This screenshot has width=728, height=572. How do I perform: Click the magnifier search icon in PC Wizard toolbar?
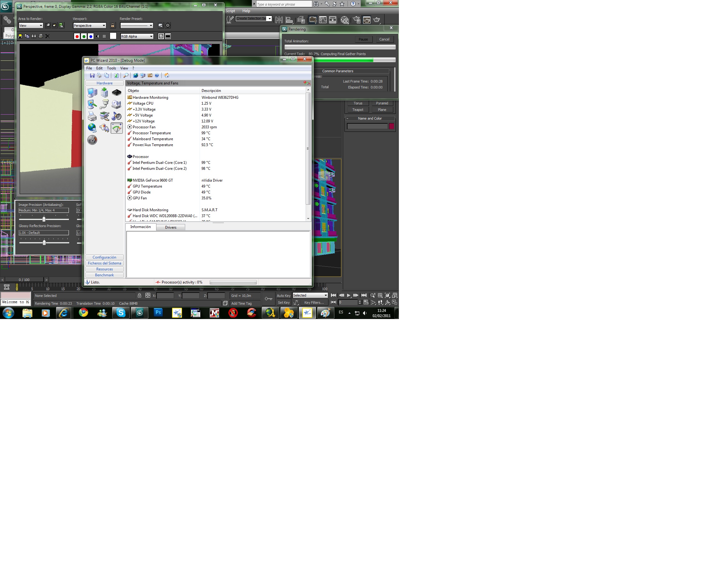pyautogui.click(x=126, y=75)
